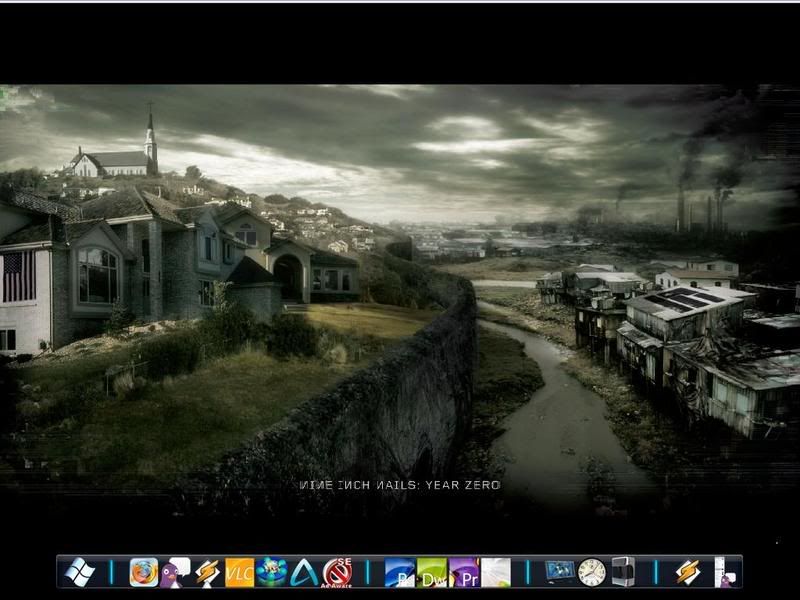
Task: Open the recycle bin beside the clock
Action: coord(623,572)
